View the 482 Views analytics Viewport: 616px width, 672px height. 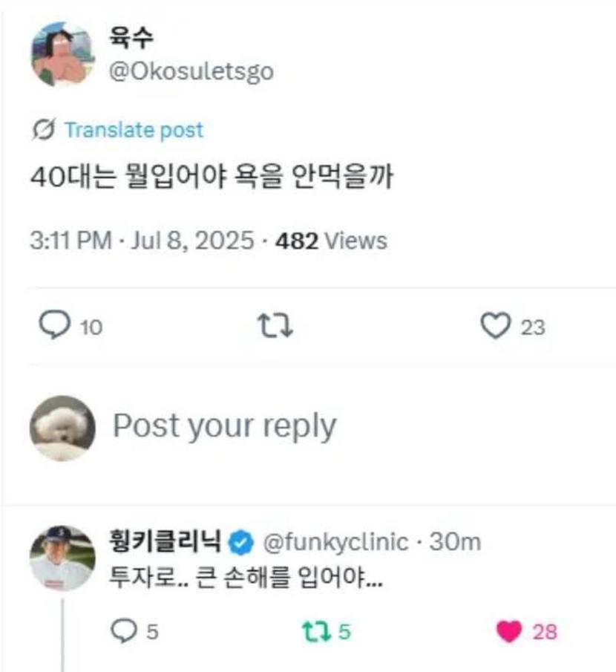pyautogui.click(x=331, y=241)
